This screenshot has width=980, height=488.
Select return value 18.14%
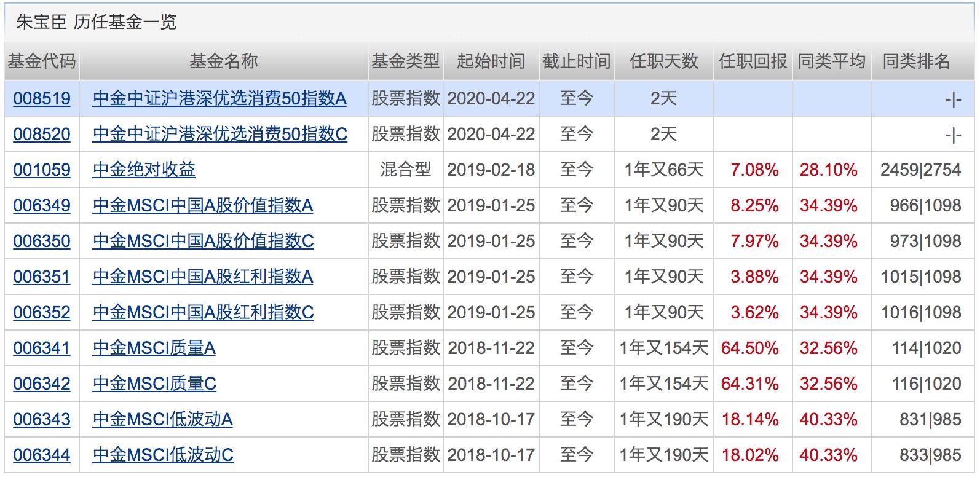750,419
